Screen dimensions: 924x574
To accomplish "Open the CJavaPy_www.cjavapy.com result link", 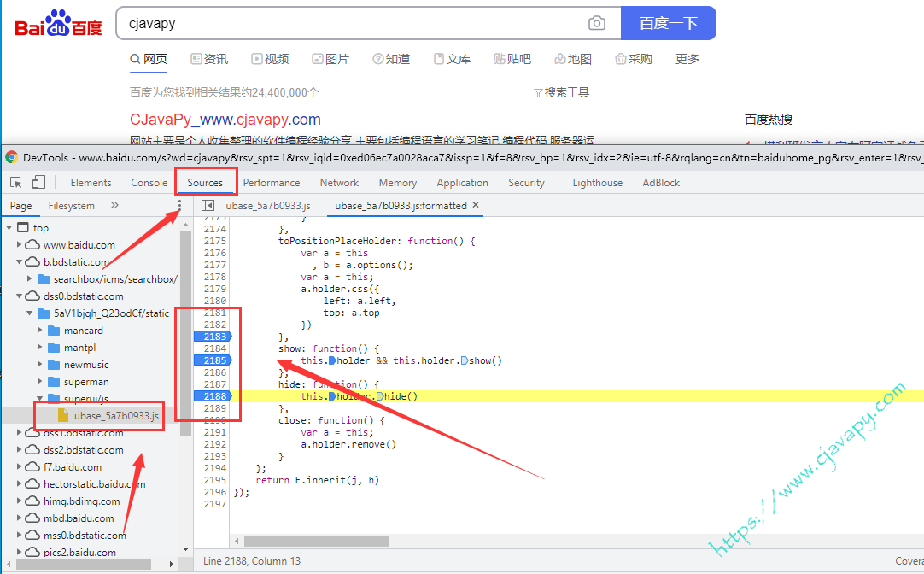I will tap(225, 120).
